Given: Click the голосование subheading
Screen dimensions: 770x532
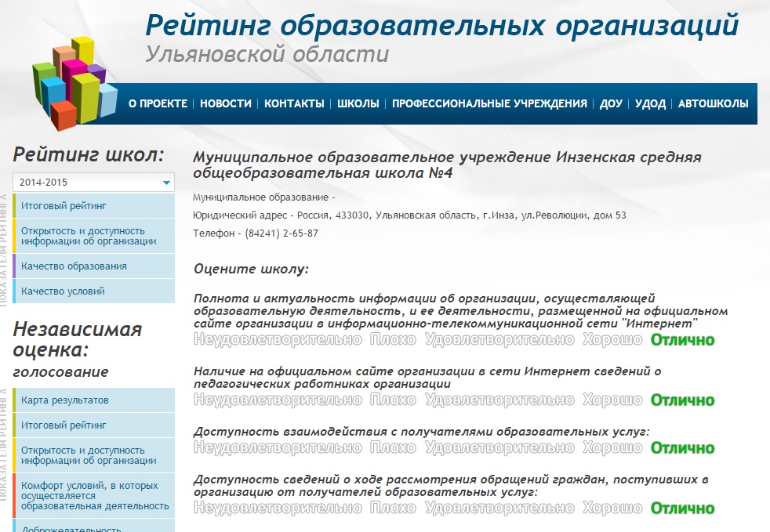Looking at the screenshot, I should 60,372.
